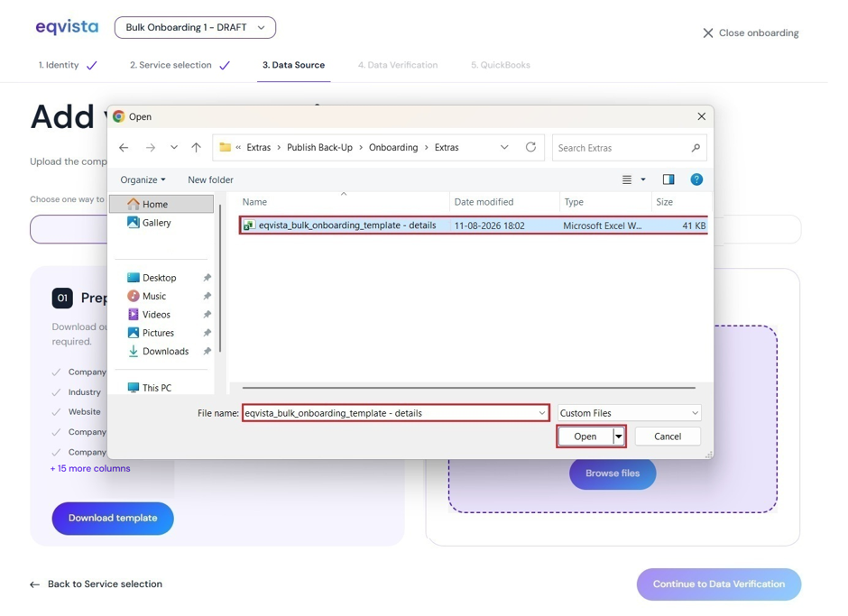Click the Browse files button
Screen dimensions: 848x616
(613, 473)
